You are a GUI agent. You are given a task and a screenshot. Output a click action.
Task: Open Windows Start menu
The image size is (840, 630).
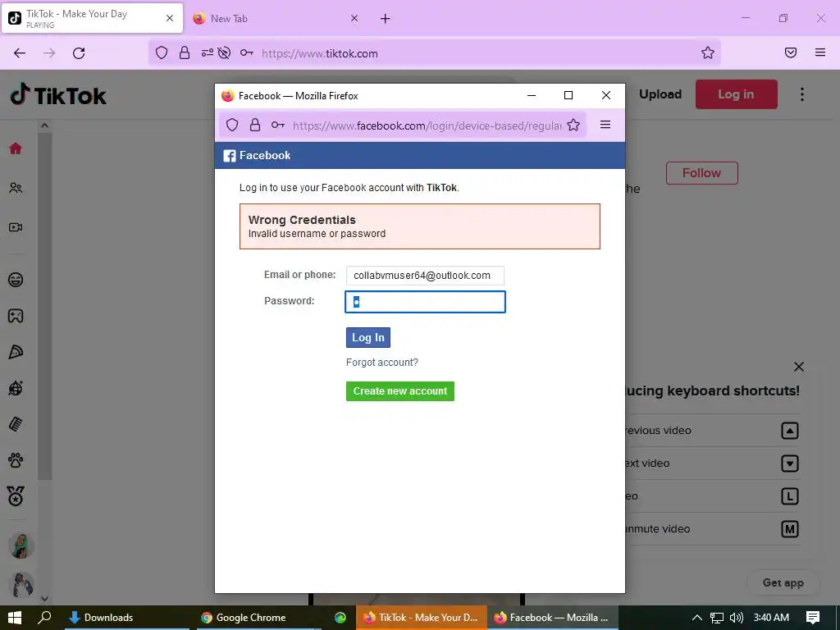point(15,617)
